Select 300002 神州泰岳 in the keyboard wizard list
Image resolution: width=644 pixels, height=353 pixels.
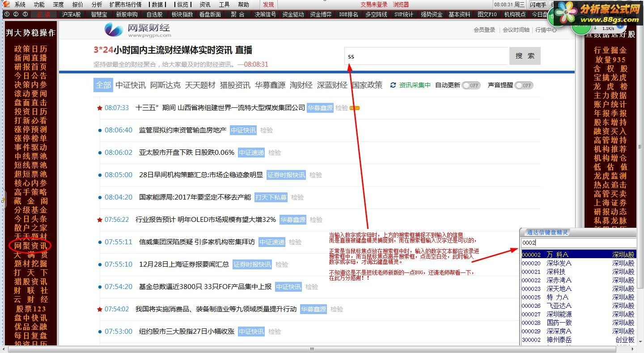click(x=578, y=340)
